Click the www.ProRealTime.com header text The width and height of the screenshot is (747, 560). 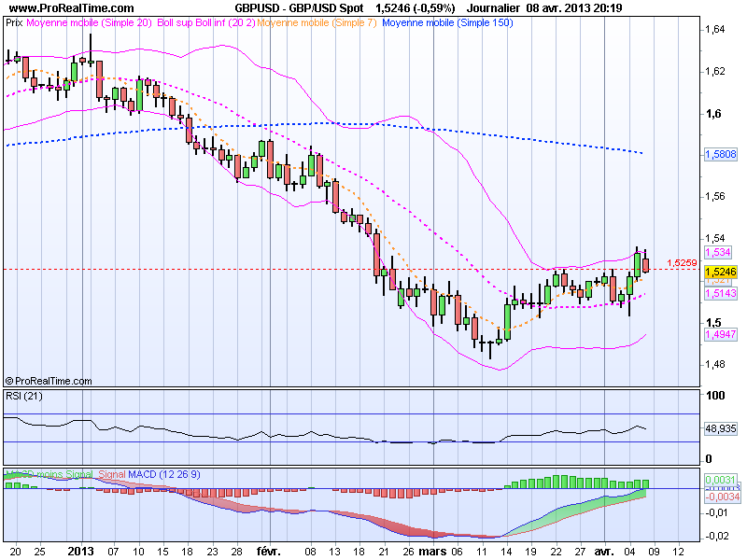pyautogui.click(x=72, y=8)
